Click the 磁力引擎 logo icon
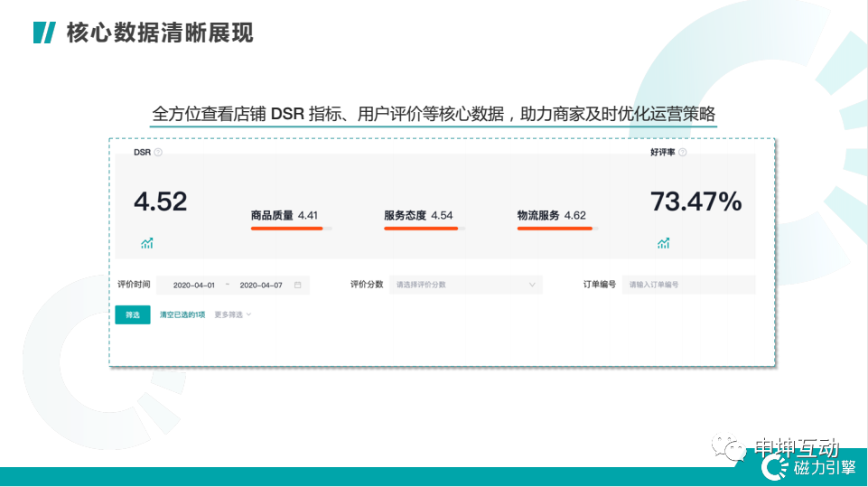The width and height of the screenshot is (868, 487). pyautogui.click(x=774, y=466)
